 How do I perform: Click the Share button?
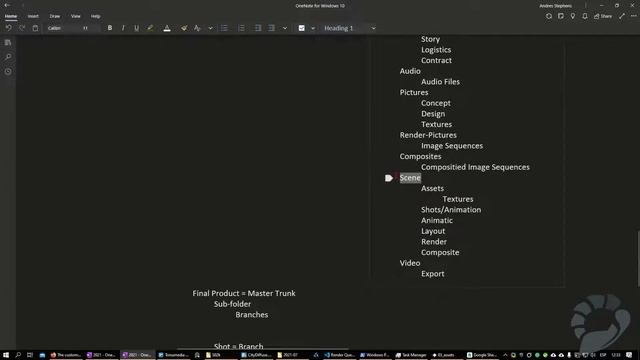(603, 16)
